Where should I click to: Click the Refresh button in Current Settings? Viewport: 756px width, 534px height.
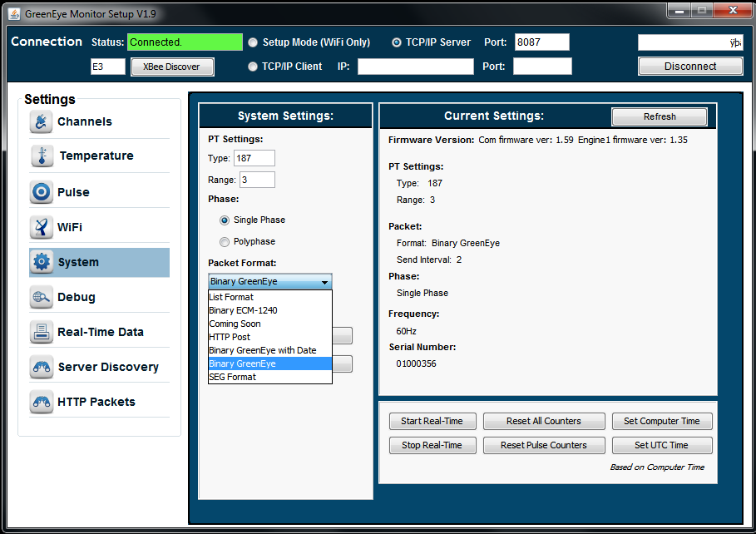pyautogui.click(x=660, y=116)
